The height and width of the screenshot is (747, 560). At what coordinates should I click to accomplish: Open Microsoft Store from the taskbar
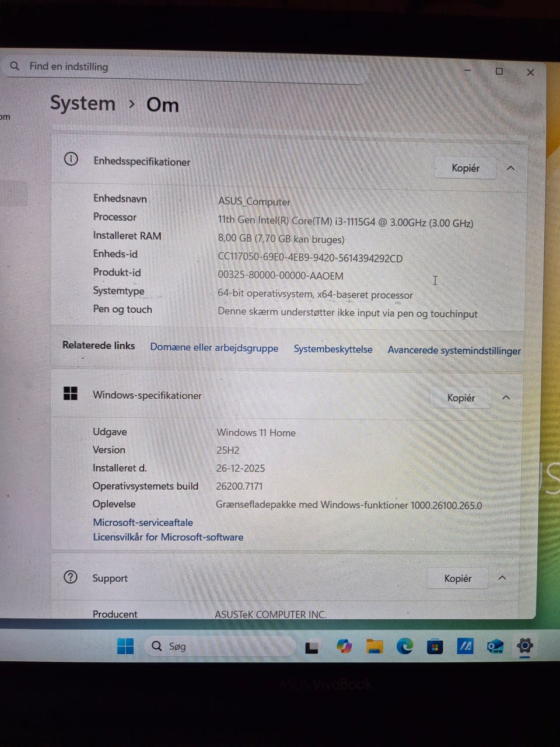[435, 647]
